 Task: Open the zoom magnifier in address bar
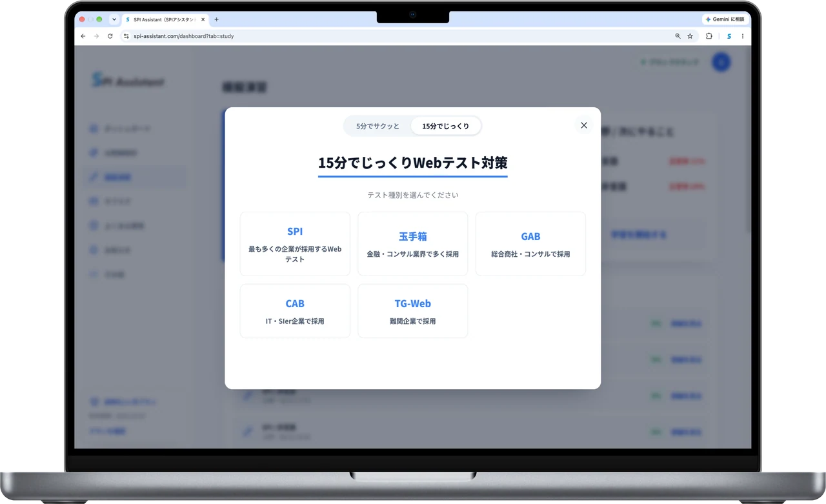click(678, 36)
